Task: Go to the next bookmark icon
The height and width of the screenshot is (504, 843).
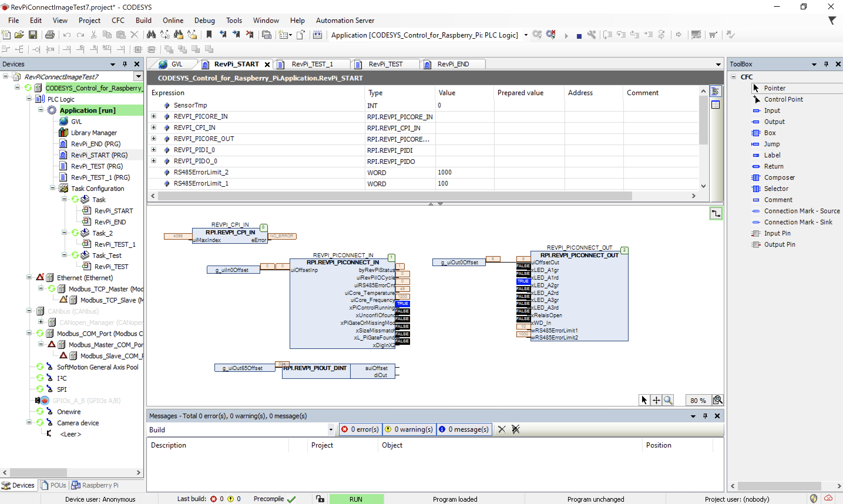Action: click(236, 35)
